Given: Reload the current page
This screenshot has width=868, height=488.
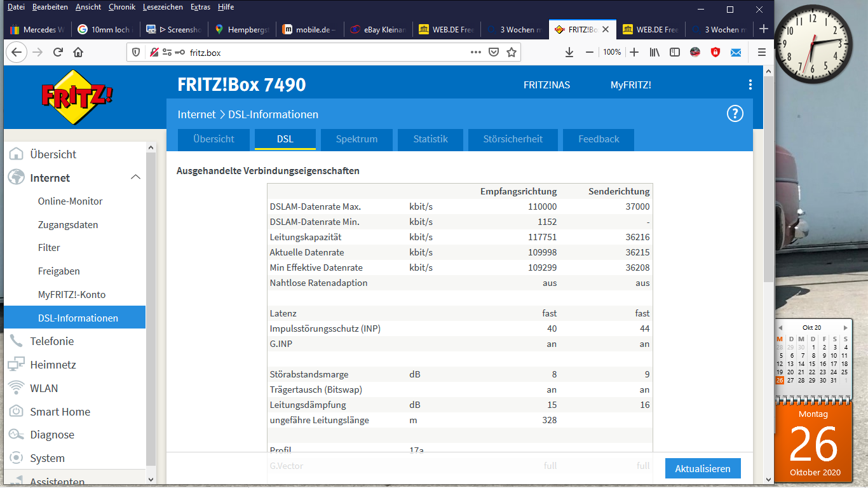Looking at the screenshot, I should point(58,52).
